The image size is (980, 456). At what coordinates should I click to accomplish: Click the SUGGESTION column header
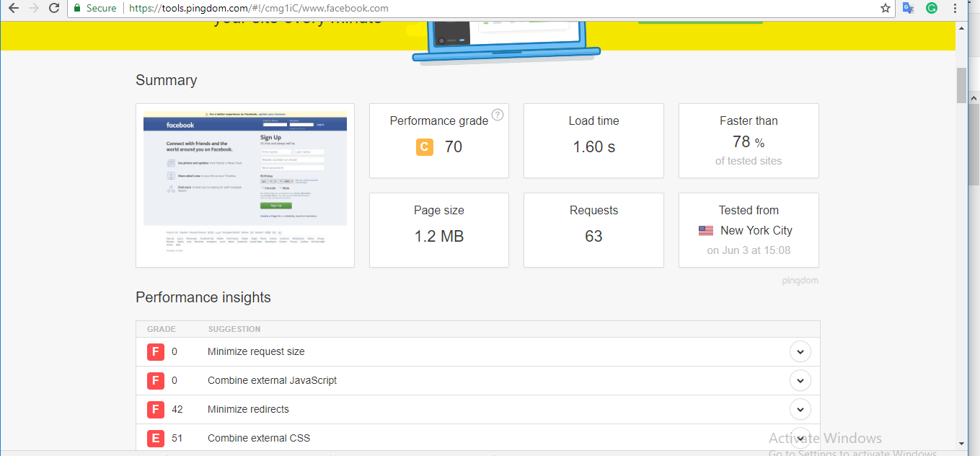point(234,329)
